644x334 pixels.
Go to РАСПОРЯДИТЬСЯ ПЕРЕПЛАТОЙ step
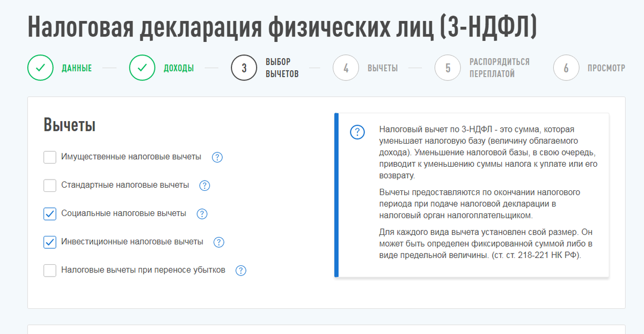pyautogui.click(x=500, y=68)
